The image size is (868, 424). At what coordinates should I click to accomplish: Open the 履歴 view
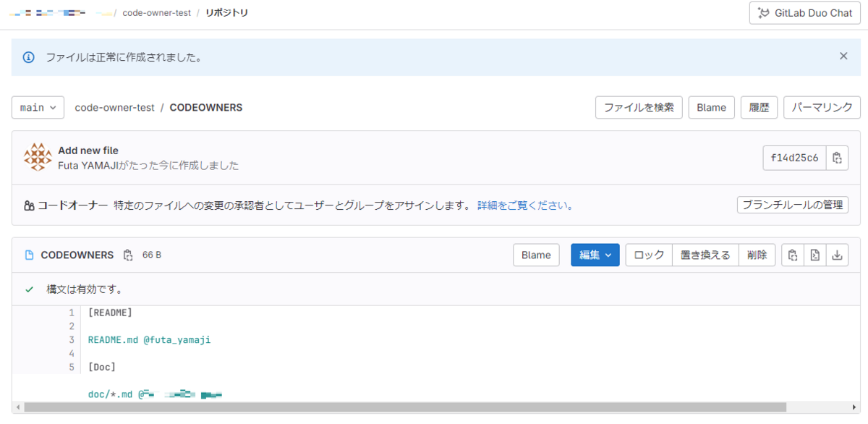click(x=759, y=107)
